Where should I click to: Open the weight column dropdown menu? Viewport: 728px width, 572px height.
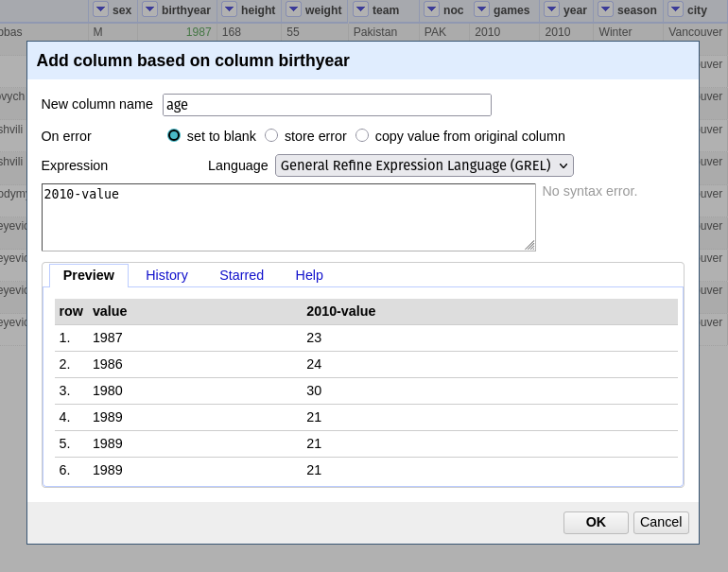[x=293, y=9]
